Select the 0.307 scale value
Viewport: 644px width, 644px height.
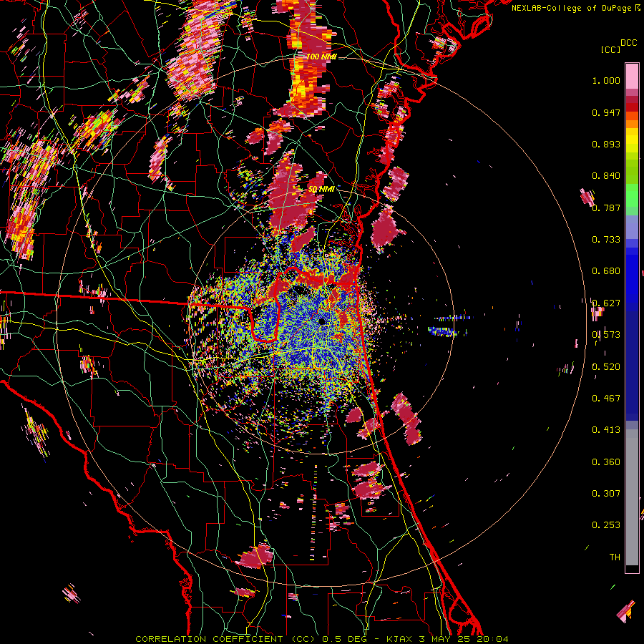click(x=606, y=494)
